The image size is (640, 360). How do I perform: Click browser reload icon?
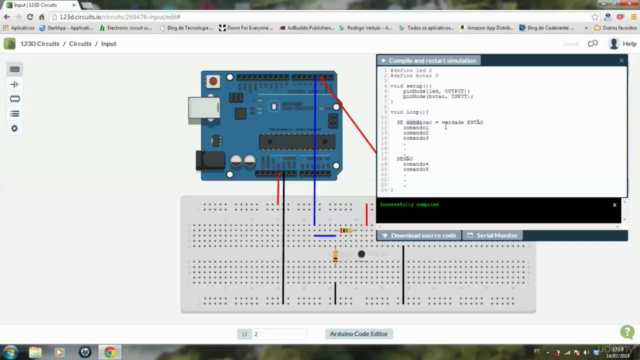click(x=30, y=17)
